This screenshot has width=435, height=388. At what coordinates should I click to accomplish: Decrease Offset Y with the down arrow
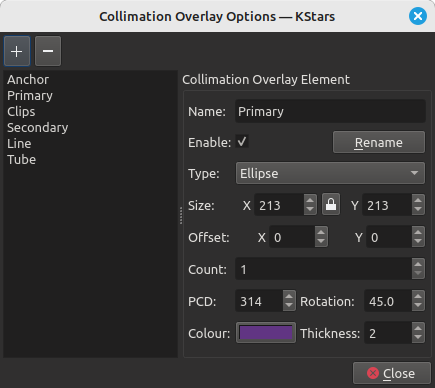[x=418, y=242]
